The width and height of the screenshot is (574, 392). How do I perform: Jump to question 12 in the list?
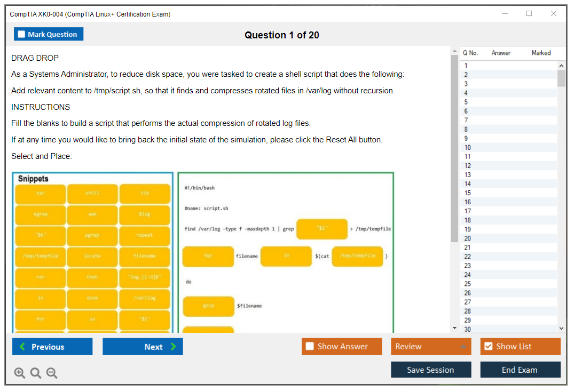(468, 166)
